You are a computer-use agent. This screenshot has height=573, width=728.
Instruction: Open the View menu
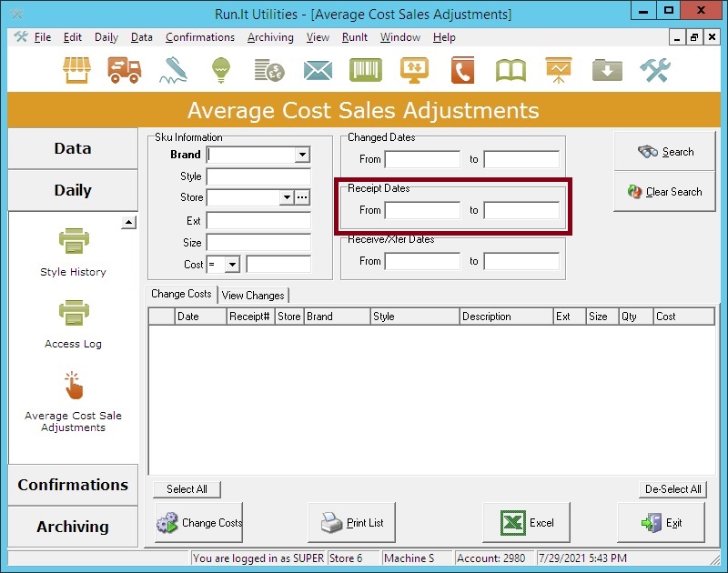(x=318, y=37)
